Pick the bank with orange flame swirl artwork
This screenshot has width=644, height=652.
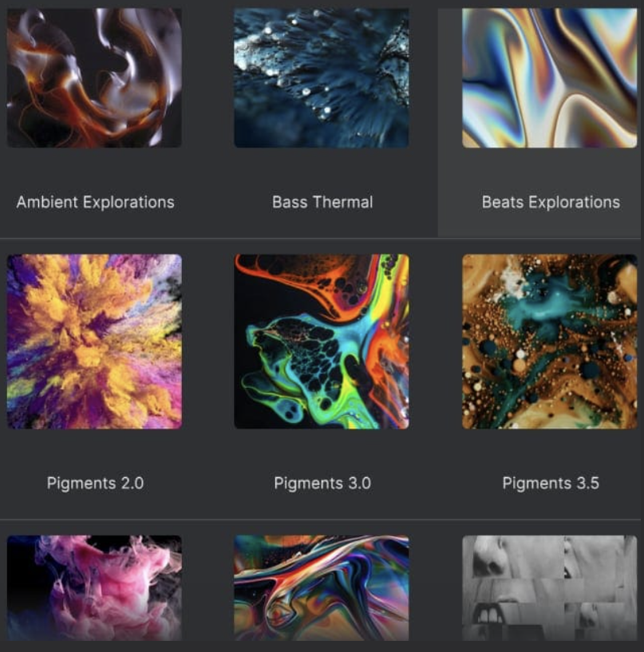[94, 77]
